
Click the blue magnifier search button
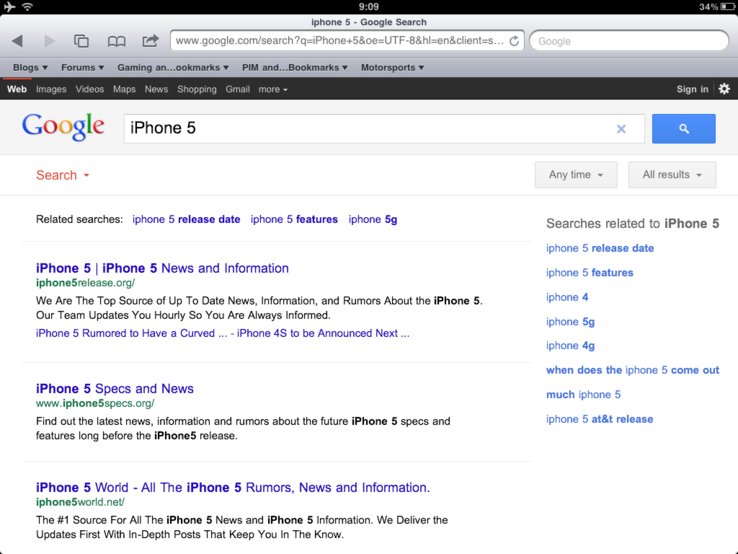click(683, 128)
